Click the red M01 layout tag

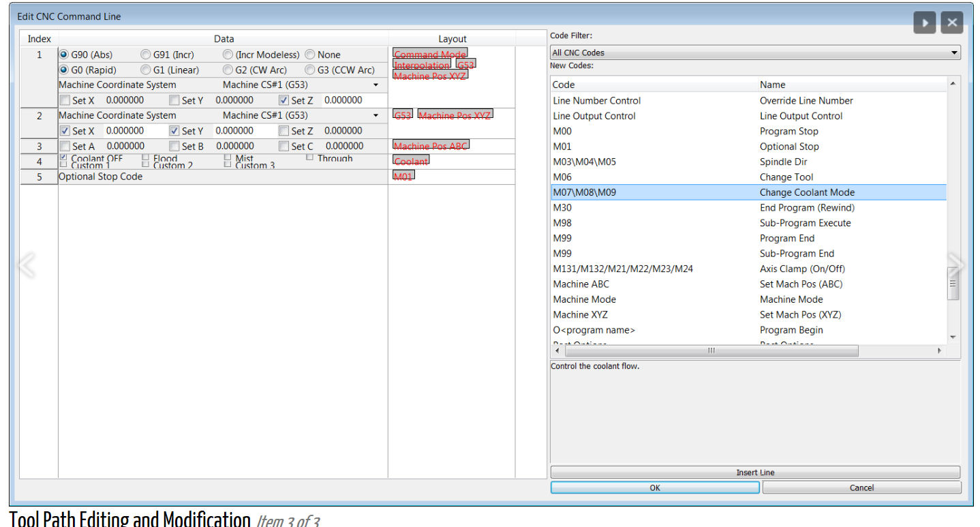403,176
